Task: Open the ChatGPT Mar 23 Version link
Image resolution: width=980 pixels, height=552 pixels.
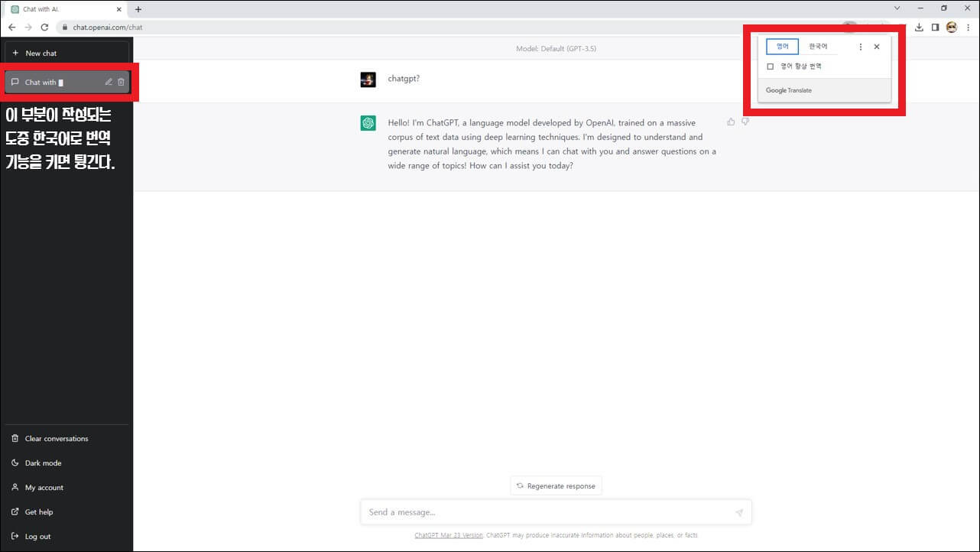Action: (449, 535)
